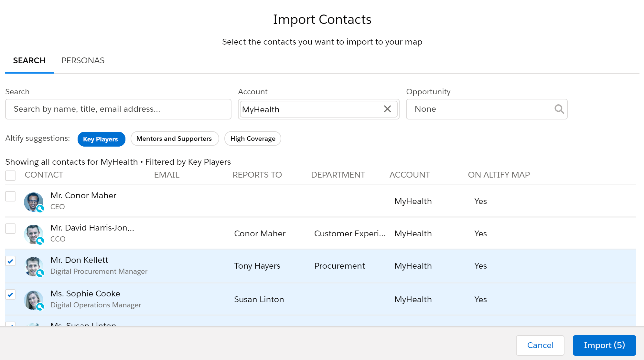Click Don Kellett's avatar picture

click(x=33, y=266)
